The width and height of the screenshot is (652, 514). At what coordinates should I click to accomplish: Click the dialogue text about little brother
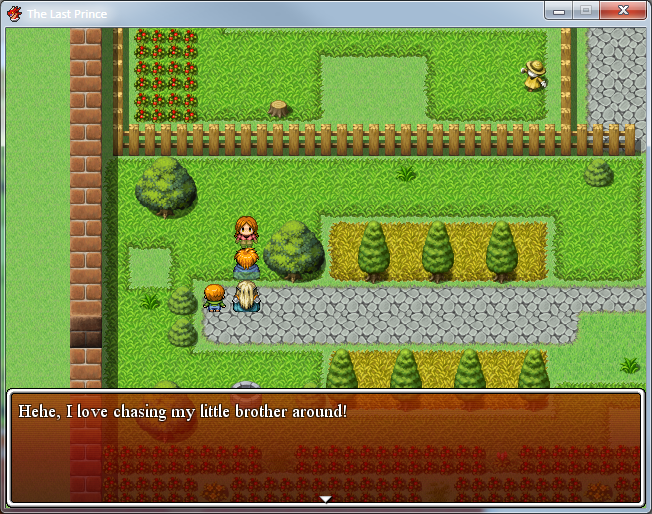click(182, 411)
